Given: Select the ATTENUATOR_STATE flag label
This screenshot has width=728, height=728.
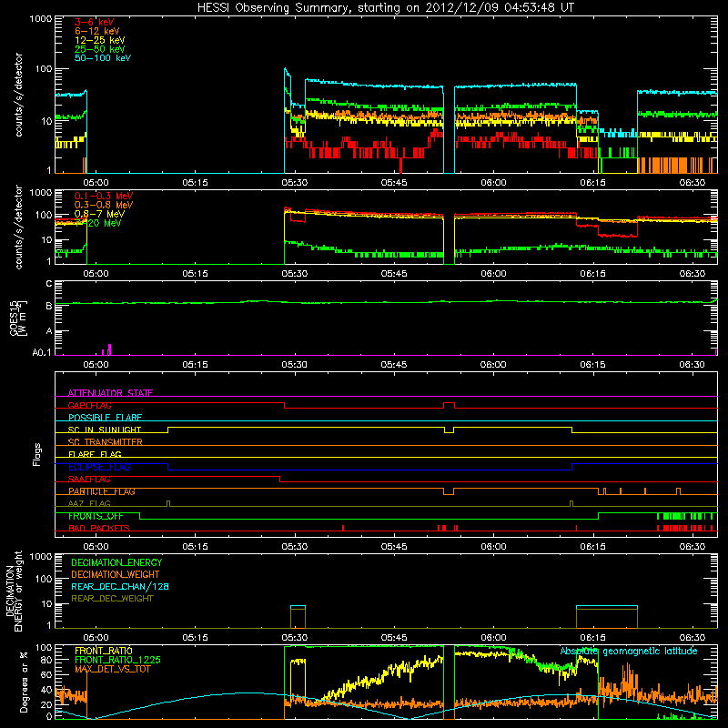Looking at the screenshot, I should pos(110,393).
